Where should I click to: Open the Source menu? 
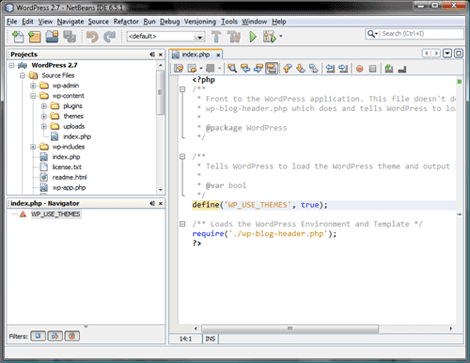coord(98,22)
